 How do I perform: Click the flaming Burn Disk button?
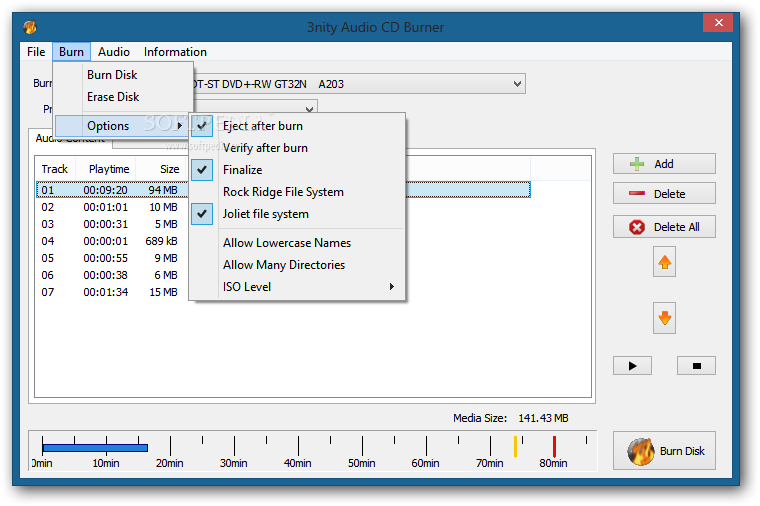(x=664, y=451)
